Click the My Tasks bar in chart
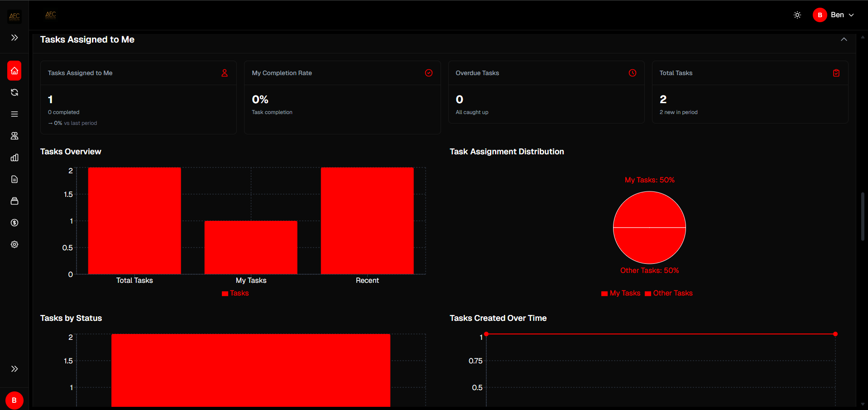Screen dimensions: 868x410 coord(251,248)
